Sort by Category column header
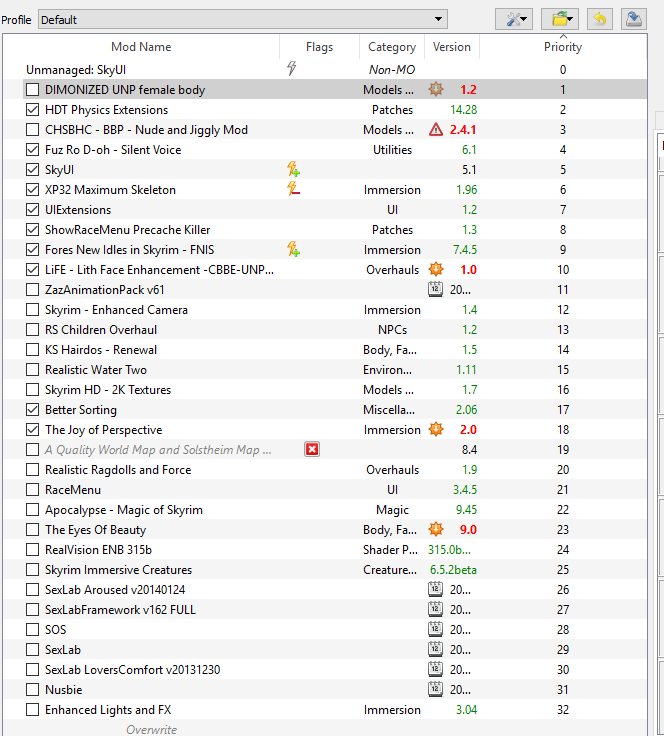 (392, 46)
